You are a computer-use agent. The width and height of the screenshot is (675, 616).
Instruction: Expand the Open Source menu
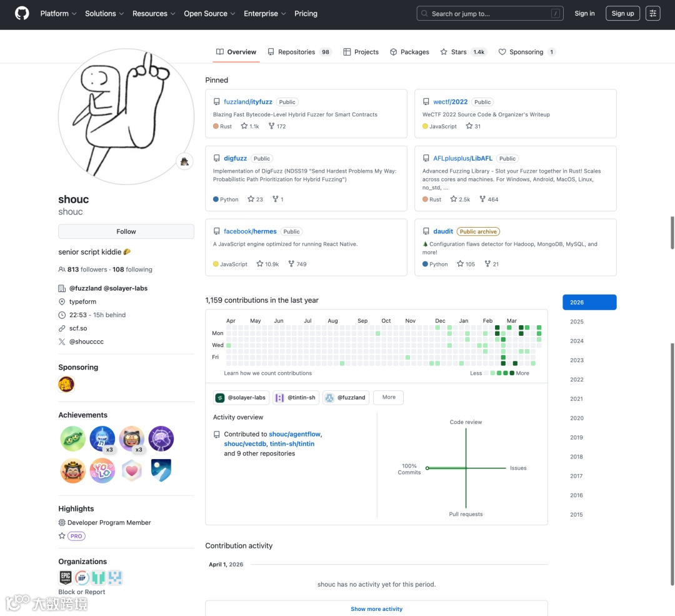point(209,13)
